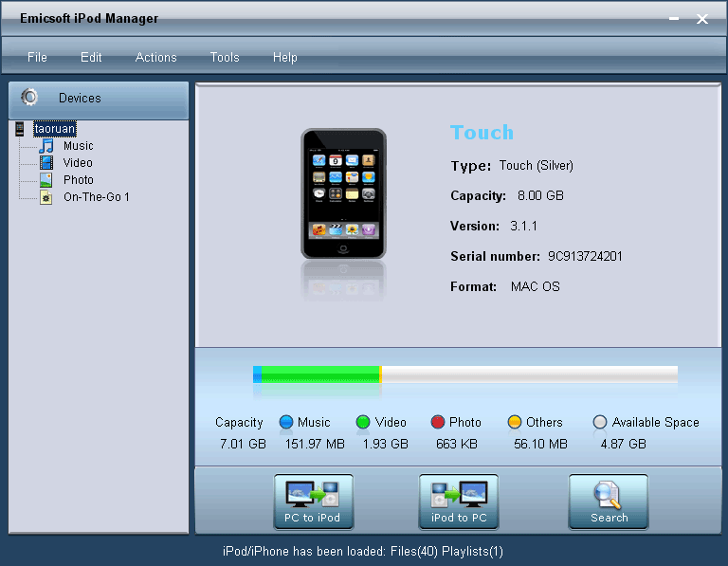Open the Edit menu
This screenshot has width=728, height=566.
coord(91,58)
